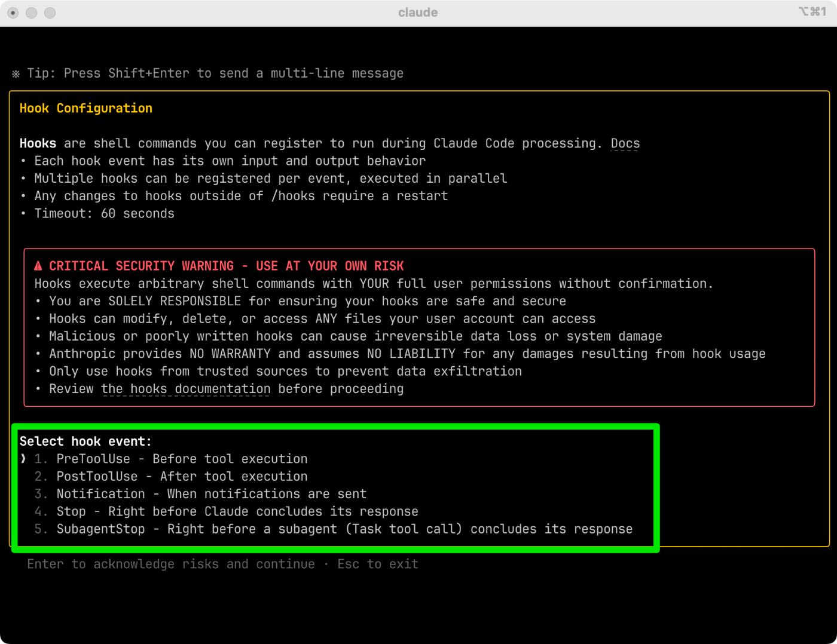Click 'Malicious or poorly written hooks' line
The height and width of the screenshot is (644, 837).
tap(356, 336)
